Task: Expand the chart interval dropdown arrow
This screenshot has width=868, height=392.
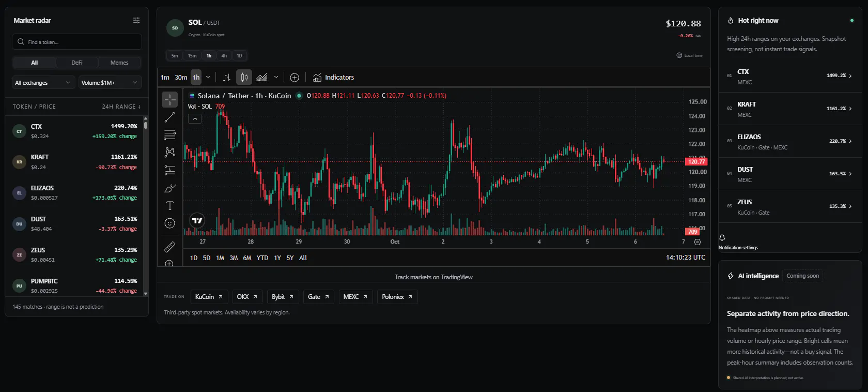Action: 208,78
